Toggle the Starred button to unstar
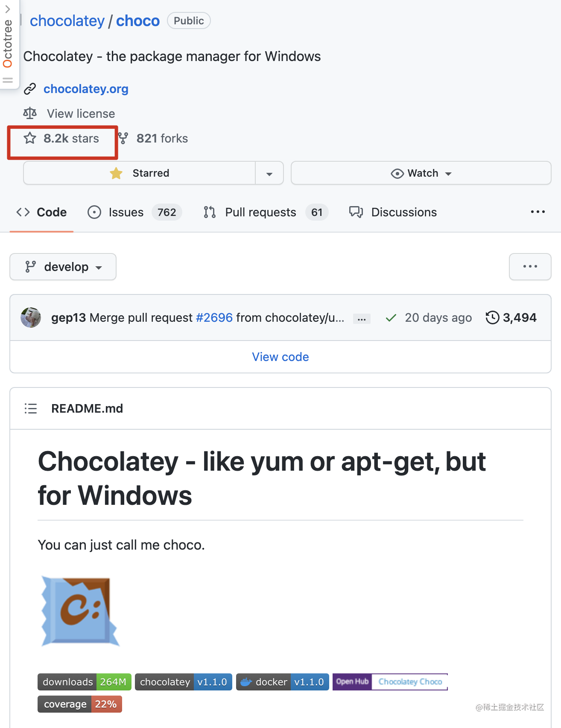Screen dimensions: 561x728 pyautogui.click(x=140, y=173)
